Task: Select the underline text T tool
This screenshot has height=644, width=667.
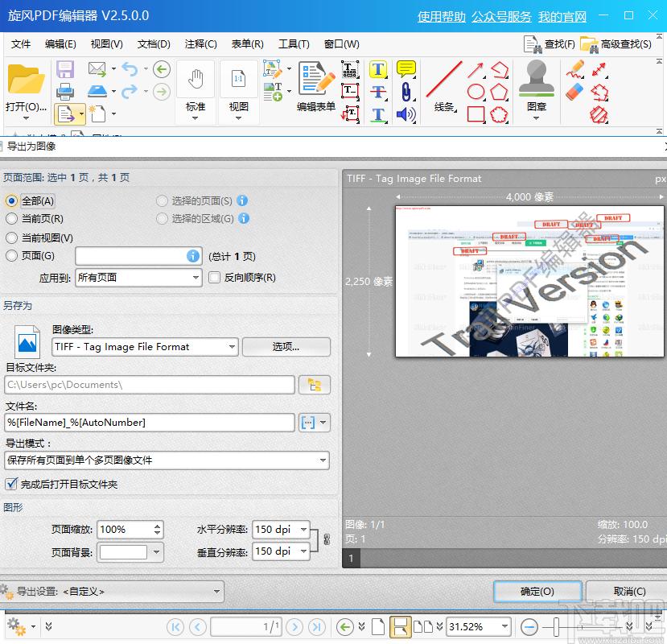Action: click(377, 114)
